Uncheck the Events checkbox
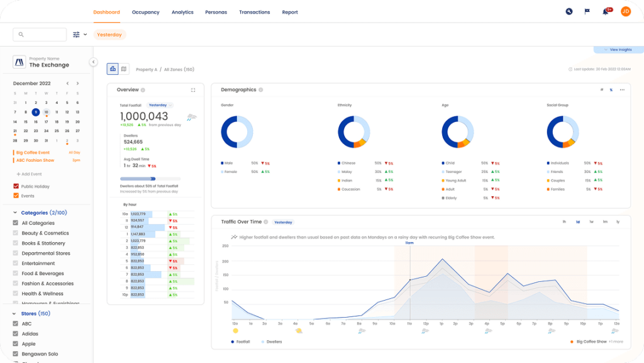 (x=16, y=196)
